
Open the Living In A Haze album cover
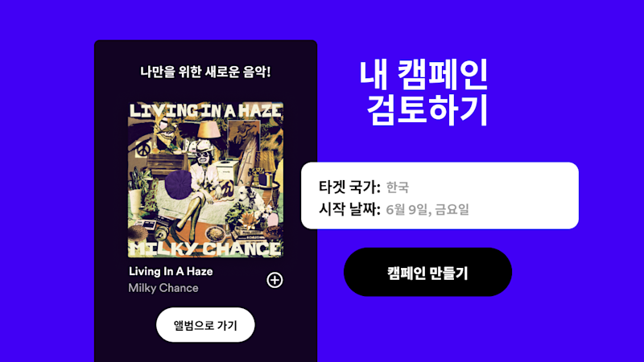pyautogui.click(x=205, y=179)
